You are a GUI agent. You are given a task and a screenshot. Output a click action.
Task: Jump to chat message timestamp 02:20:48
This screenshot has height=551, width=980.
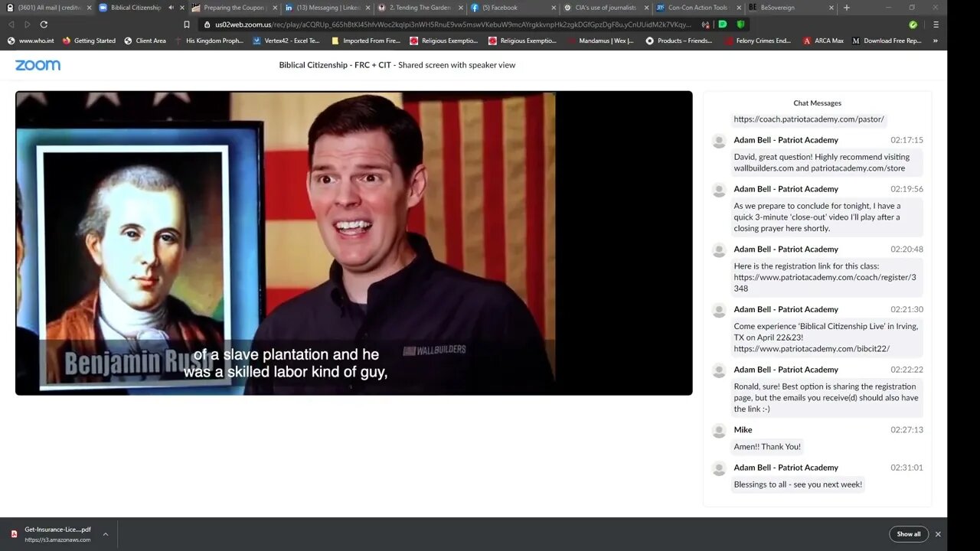[x=906, y=249]
